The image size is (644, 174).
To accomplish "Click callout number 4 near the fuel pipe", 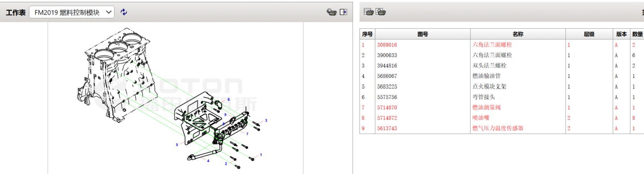I will (208, 161).
